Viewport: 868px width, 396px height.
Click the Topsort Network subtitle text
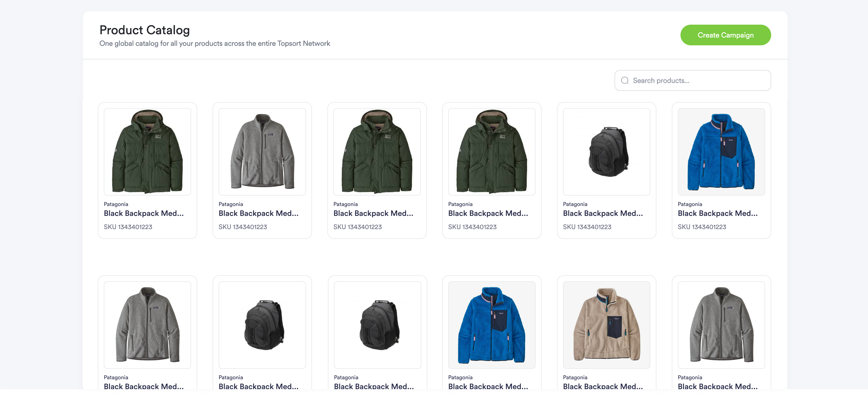pos(215,43)
